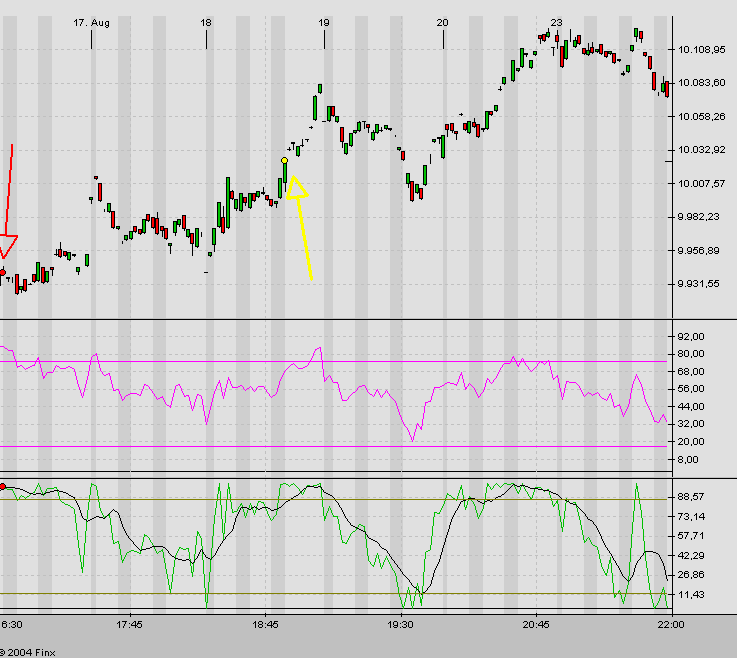Image resolution: width=737 pixels, height=658 pixels.
Task: Click the 10.108,95 price axis label
Action: pyautogui.click(x=700, y=49)
